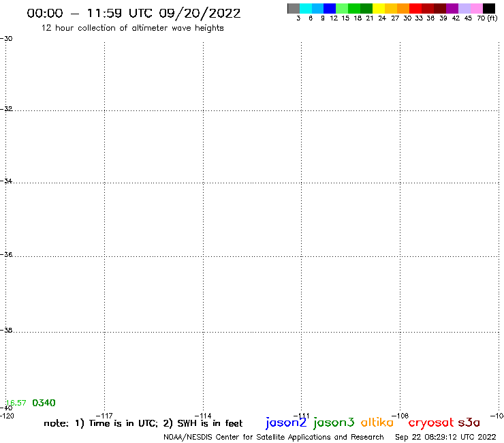The height and width of the screenshot is (443, 504).
Task: Click the green 'jason3' legend label
Action: pyautogui.click(x=334, y=423)
